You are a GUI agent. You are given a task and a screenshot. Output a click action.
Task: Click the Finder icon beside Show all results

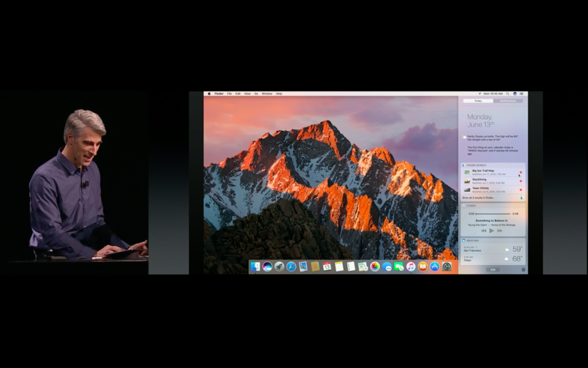[521, 198]
